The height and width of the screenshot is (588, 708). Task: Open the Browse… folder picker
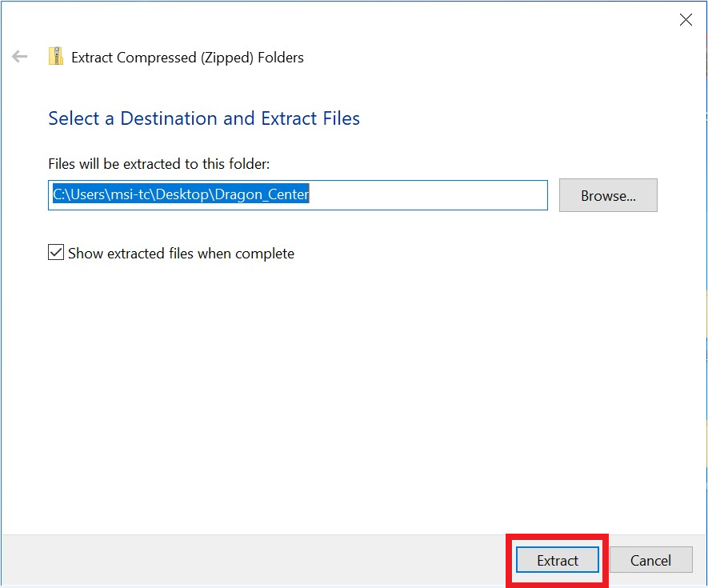[x=608, y=195]
